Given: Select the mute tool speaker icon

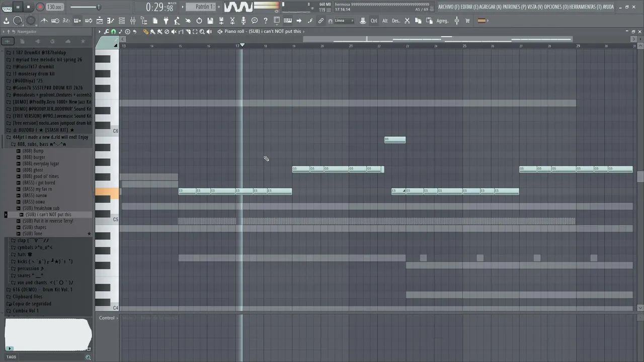Looking at the screenshot, I should [x=174, y=31].
